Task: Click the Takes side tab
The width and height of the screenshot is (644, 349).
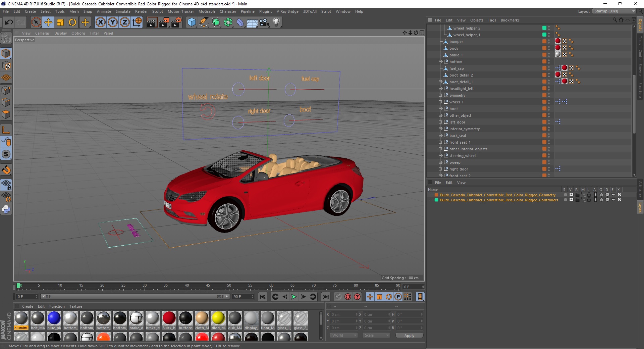Action: (x=640, y=41)
